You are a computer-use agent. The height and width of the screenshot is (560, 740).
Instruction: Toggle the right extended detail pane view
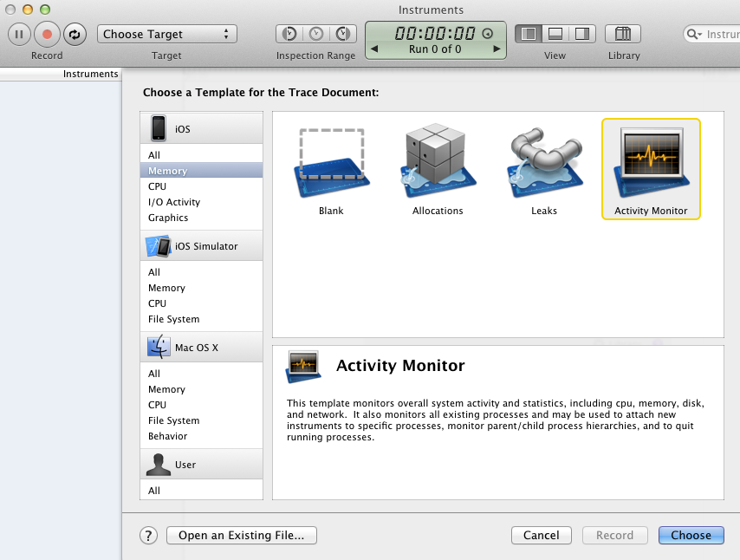tap(582, 34)
